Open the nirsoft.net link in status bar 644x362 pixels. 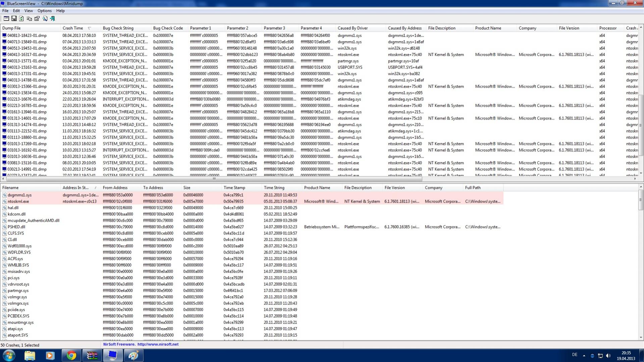158,344
